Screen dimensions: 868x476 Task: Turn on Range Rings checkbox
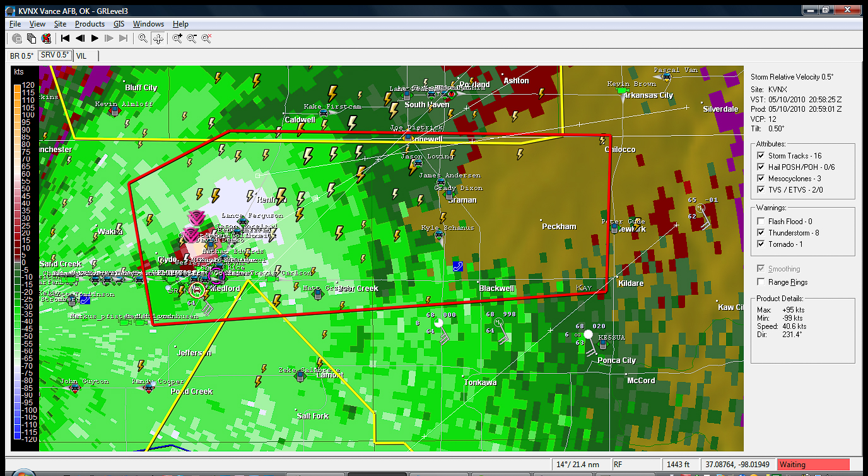click(761, 282)
